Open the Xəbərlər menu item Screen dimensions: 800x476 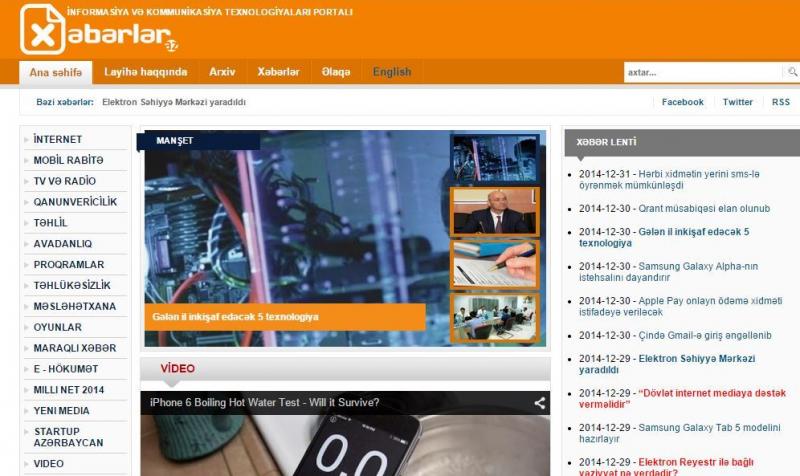click(x=278, y=72)
